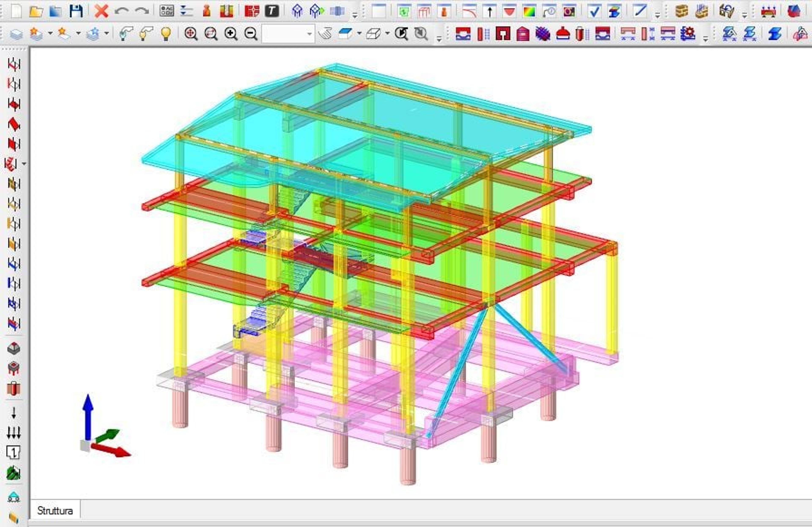812x527 pixels.
Task: Open the upward arrow window icon
Action: (489, 12)
